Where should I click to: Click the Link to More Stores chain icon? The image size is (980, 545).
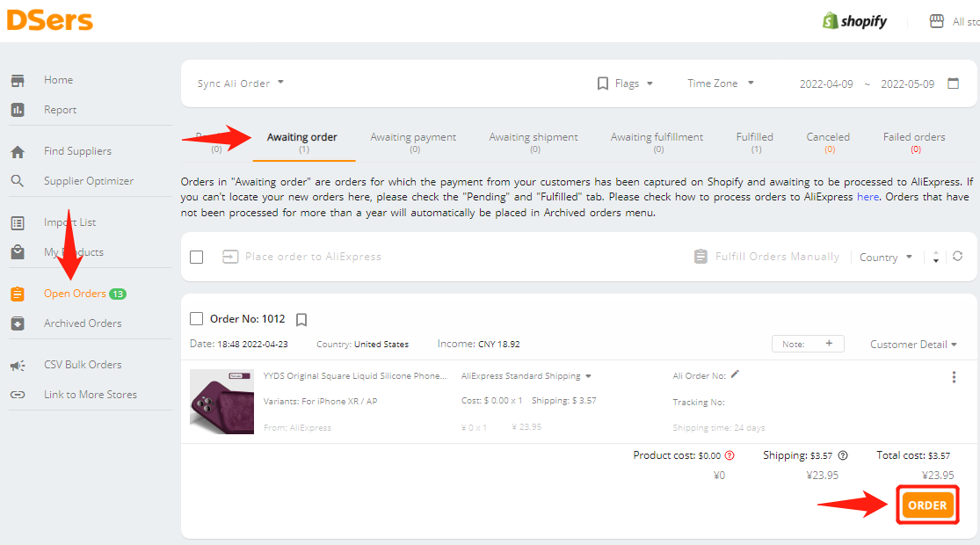(18, 395)
